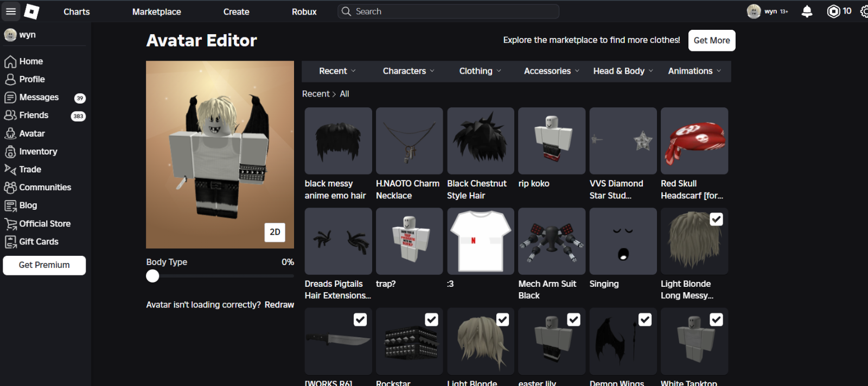Click the Get More button

[x=711, y=41]
